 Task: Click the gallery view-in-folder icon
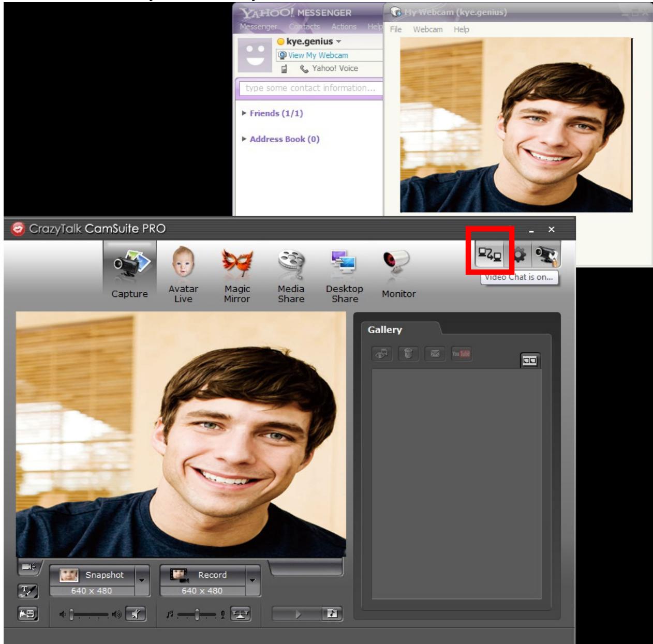382,354
